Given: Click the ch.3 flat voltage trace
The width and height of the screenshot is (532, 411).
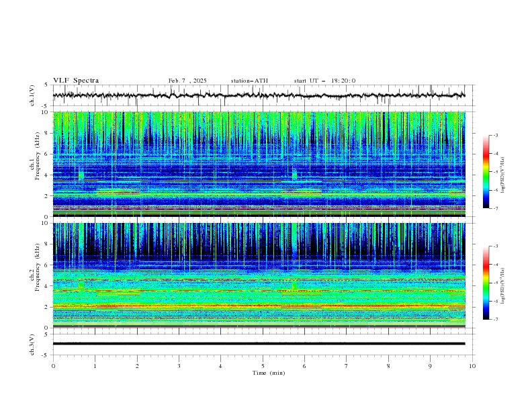Looking at the screenshot, I should (259, 344).
